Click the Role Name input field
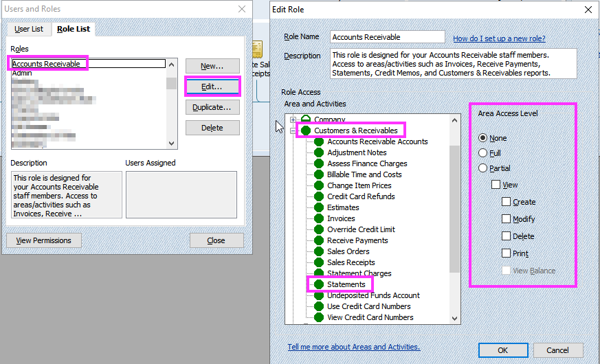This screenshot has width=600, height=364. click(387, 37)
